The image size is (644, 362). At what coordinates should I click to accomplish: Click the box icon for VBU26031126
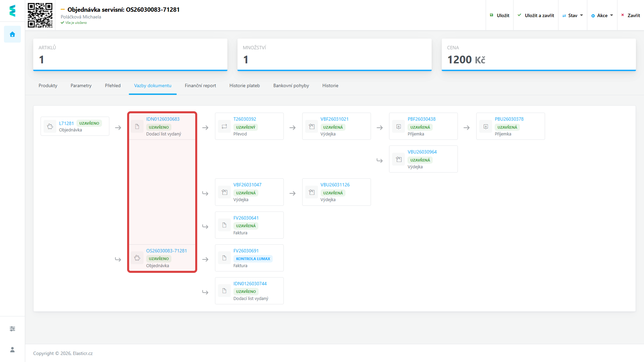pyautogui.click(x=312, y=192)
